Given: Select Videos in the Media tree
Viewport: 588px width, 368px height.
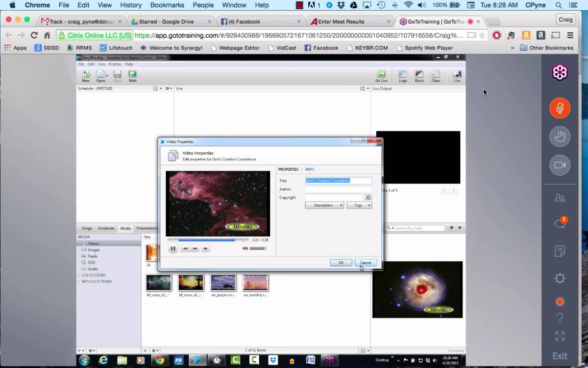Looking at the screenshot, I should 93,243.
